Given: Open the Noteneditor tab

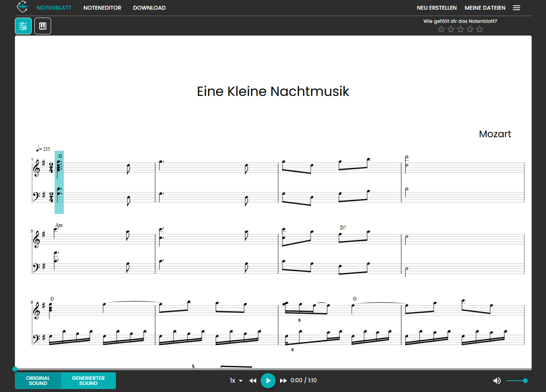Looking at the screenshot, I should pyautogui.click(x=102, y=8).
